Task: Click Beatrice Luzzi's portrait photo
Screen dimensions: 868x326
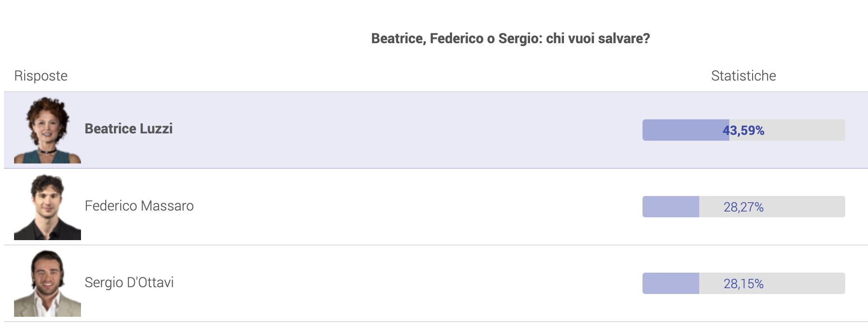Action: [48, 130]
